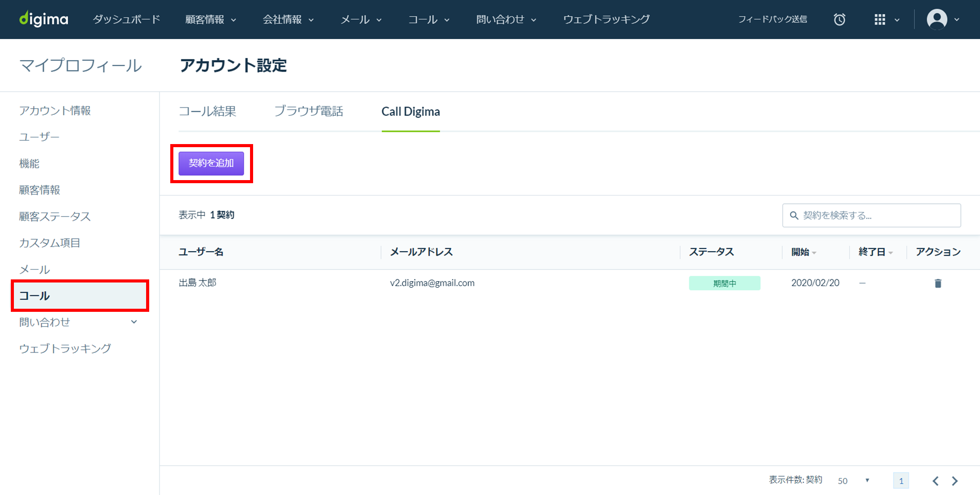Focus the 契約を検索する search field

click(x=871, y=216)
